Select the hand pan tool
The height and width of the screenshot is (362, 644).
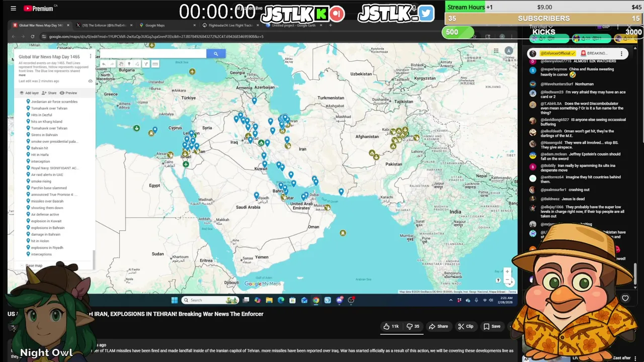121,64
